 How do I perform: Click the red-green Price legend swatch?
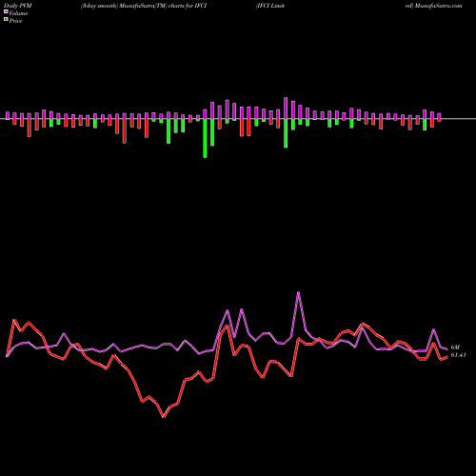coord(6,20)
